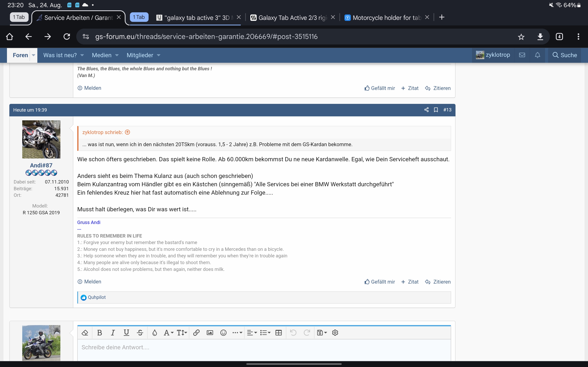Expand the list options dropdown
This screenshot has width=588, height=367.
click(265, 332)
